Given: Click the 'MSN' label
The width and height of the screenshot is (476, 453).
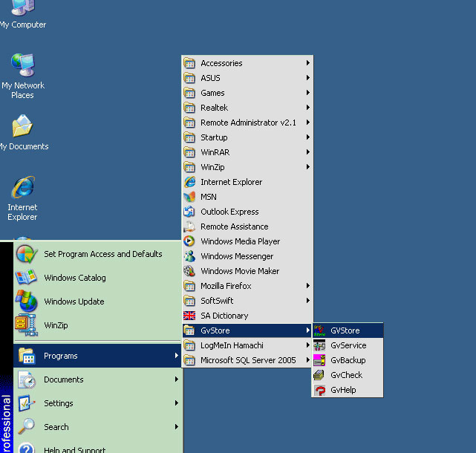Looking at the screenshot, I should coord(209,197).
